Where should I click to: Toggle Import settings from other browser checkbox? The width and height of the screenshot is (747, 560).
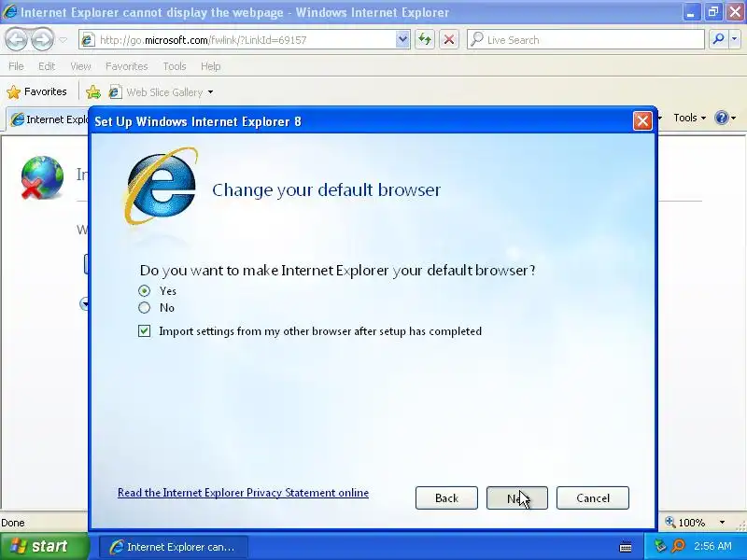(x=144, y=331)
